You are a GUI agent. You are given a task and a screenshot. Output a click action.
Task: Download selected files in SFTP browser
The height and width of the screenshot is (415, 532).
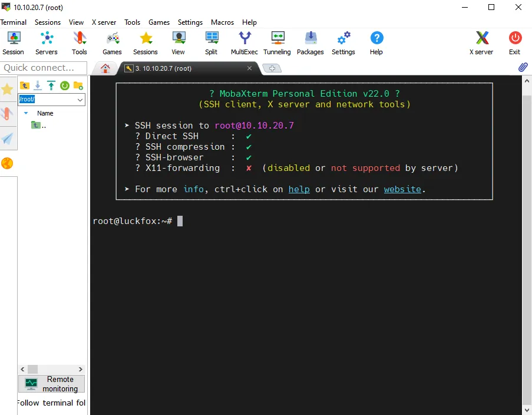38,85
